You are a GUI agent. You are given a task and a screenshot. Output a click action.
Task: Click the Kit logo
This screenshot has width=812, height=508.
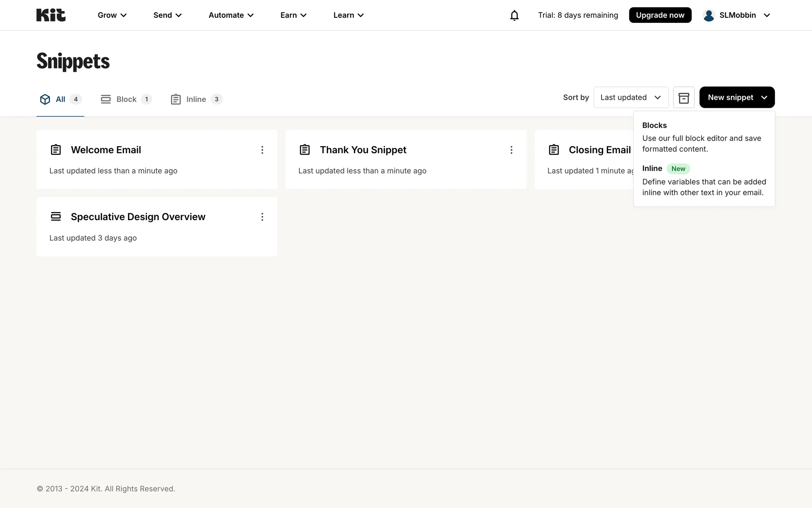(x=51, y=15)
